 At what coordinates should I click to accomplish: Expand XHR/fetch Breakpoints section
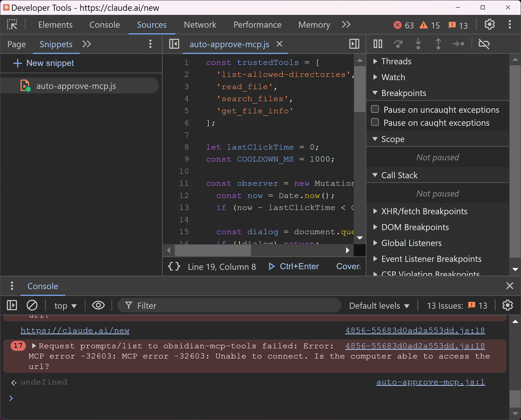point(438,211)
